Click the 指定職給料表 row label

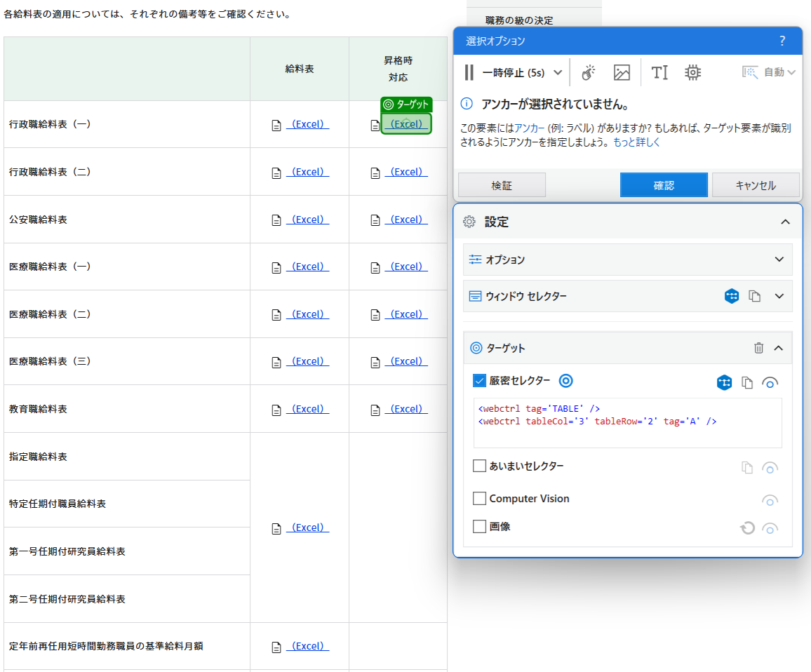39,457
